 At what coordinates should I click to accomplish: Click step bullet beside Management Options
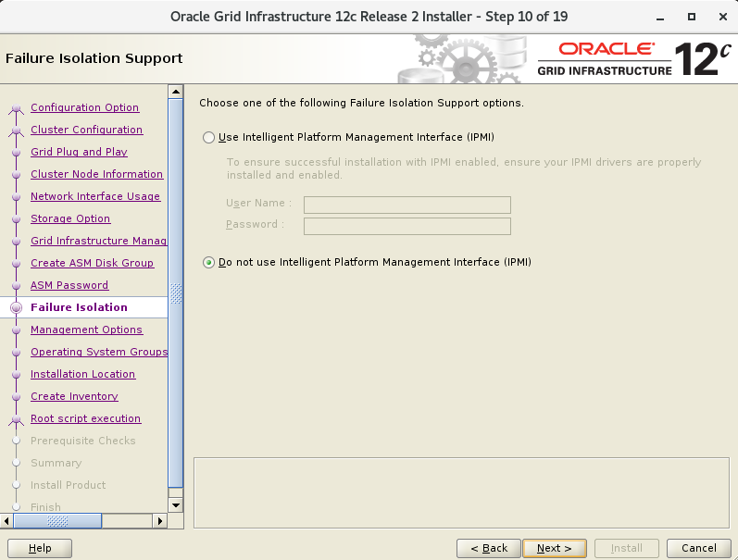[16, 330]
